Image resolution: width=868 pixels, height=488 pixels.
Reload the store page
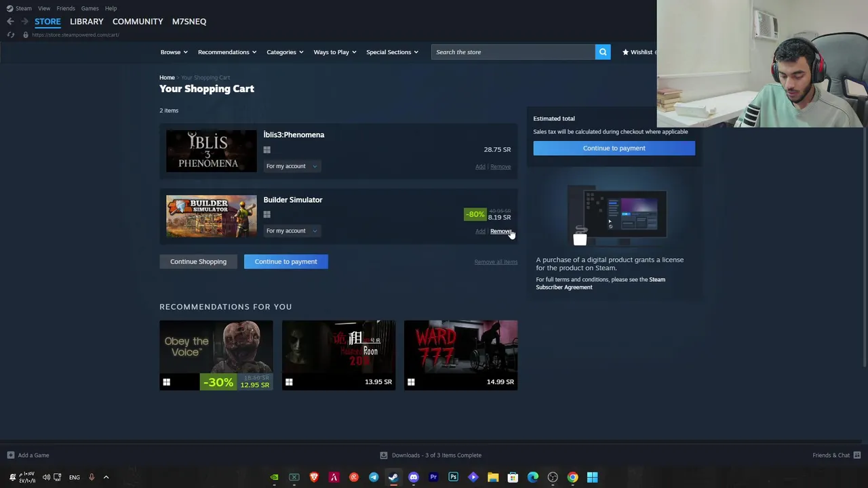coord(11,35)
